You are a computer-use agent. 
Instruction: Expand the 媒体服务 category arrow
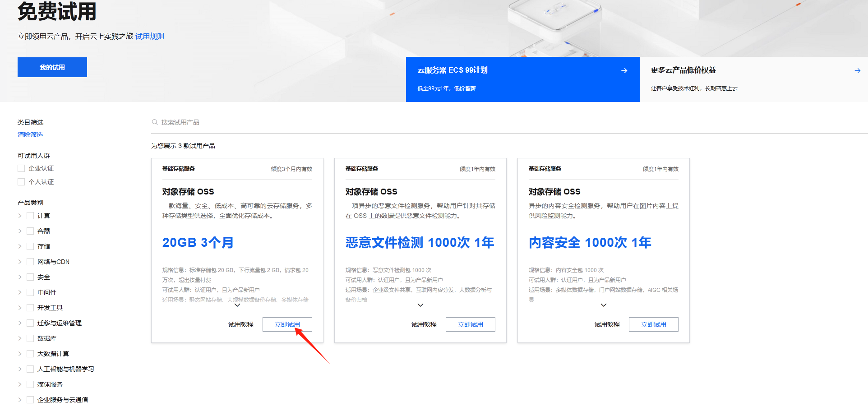(x=20, y=384)
